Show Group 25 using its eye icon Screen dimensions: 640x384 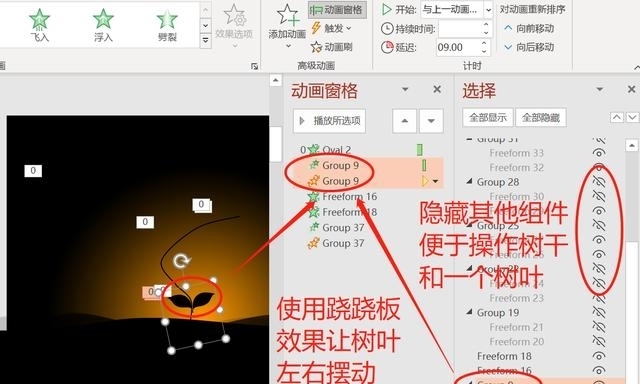[598, 225]
